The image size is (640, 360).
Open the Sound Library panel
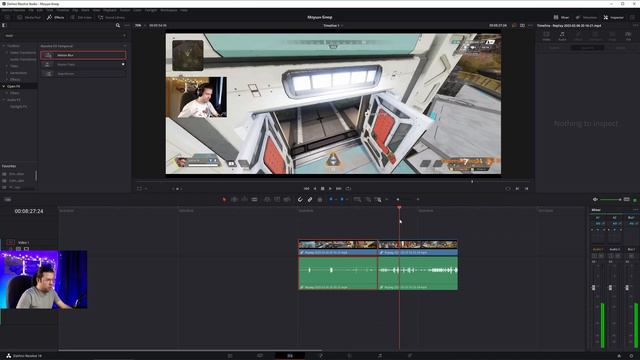pos(111,18)
